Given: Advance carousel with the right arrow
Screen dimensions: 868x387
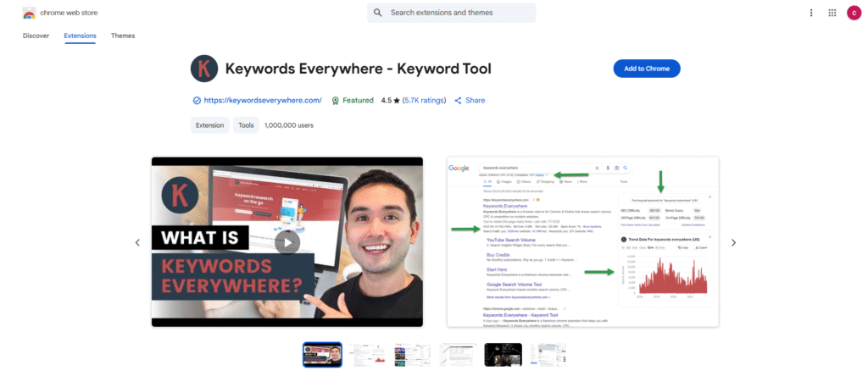Looking at the screenshot, I should (x=733, y=242).
